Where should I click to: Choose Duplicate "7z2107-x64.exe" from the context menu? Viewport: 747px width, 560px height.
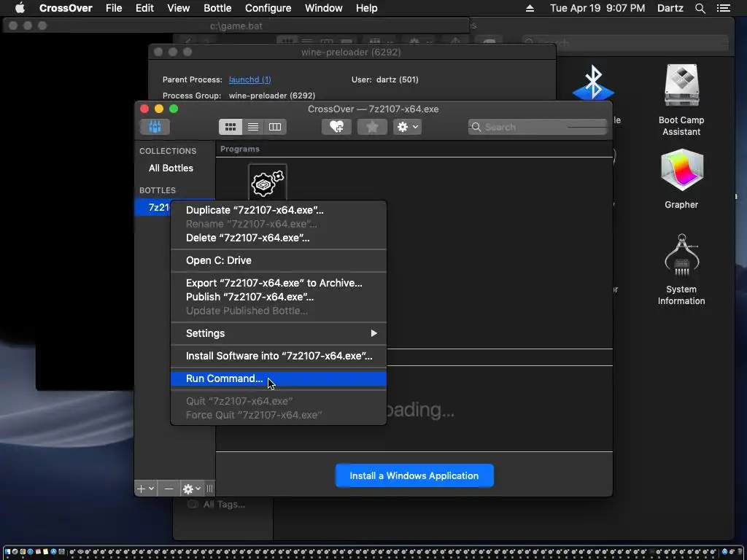tap(278, 210)
